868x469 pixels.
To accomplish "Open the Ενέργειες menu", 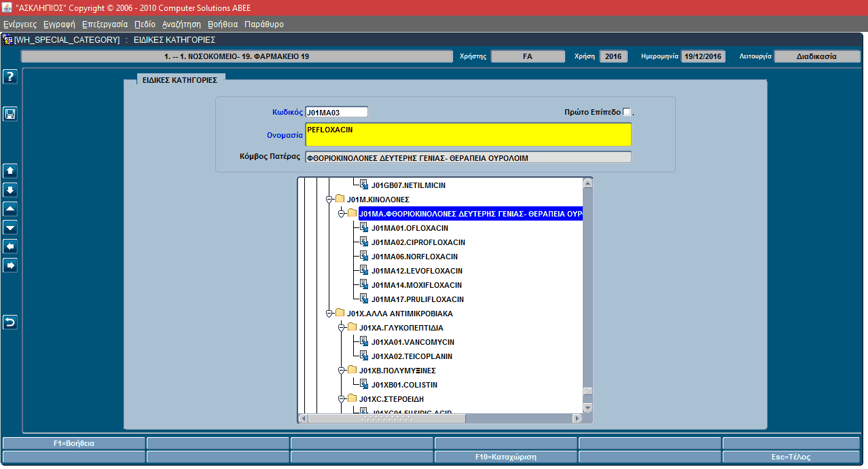I will [x=20, y=24].
